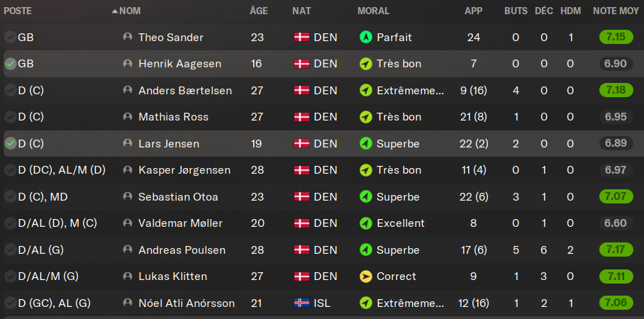
Task: Click Kasper Jørgensen's player profile icon
Action: click(x=128, y=170)
